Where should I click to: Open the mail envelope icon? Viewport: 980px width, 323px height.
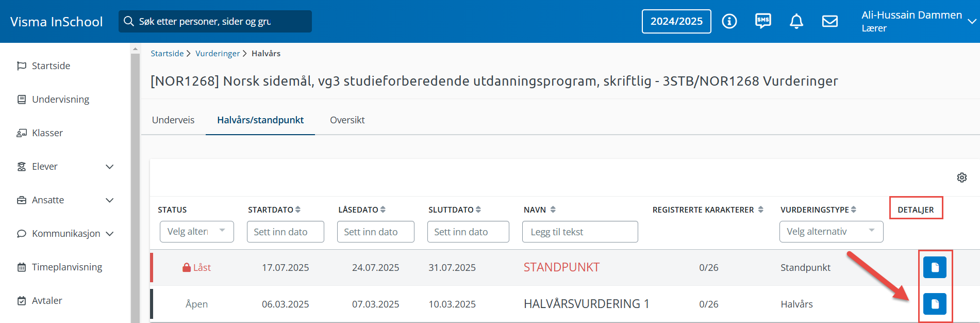tap(829, 21)
